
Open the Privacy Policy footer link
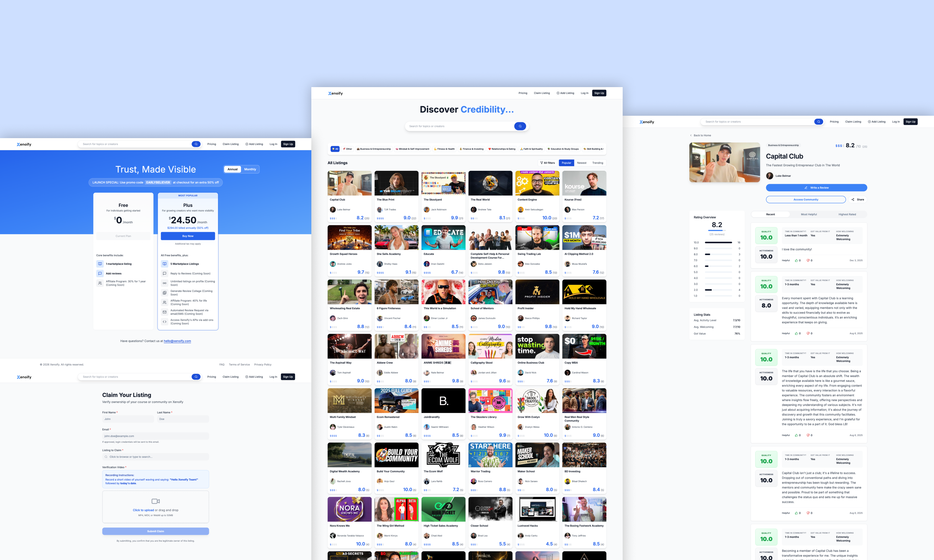pos(263,365)
